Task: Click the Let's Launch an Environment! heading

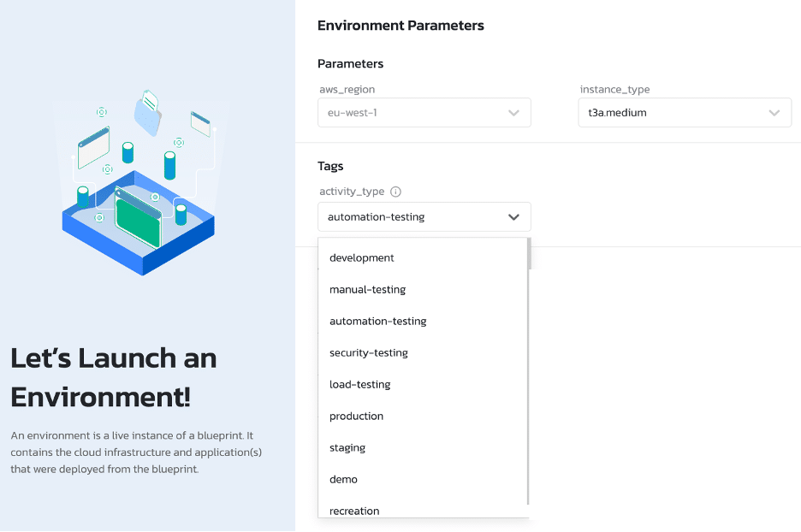Action: pyautogui.click(x=114, y=377)
